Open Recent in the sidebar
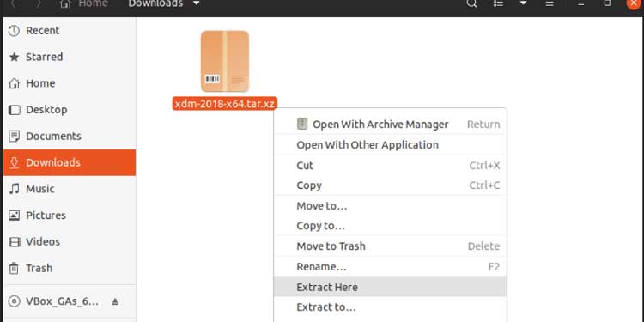Viewport: 644px width, 322px height. (x=70, y=31)
